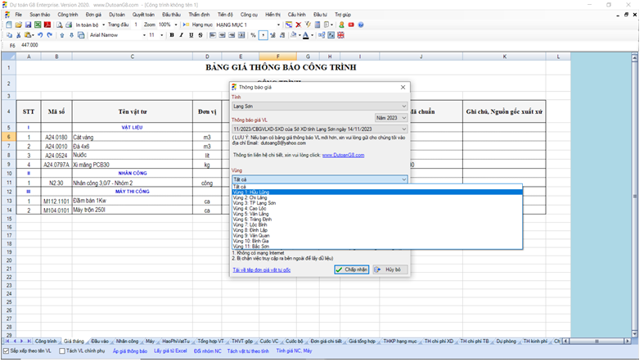Viewport: 644px width, 362px height.
Task: Click the calculator icon in the toolbar
Action: click(x=317, y=25)
